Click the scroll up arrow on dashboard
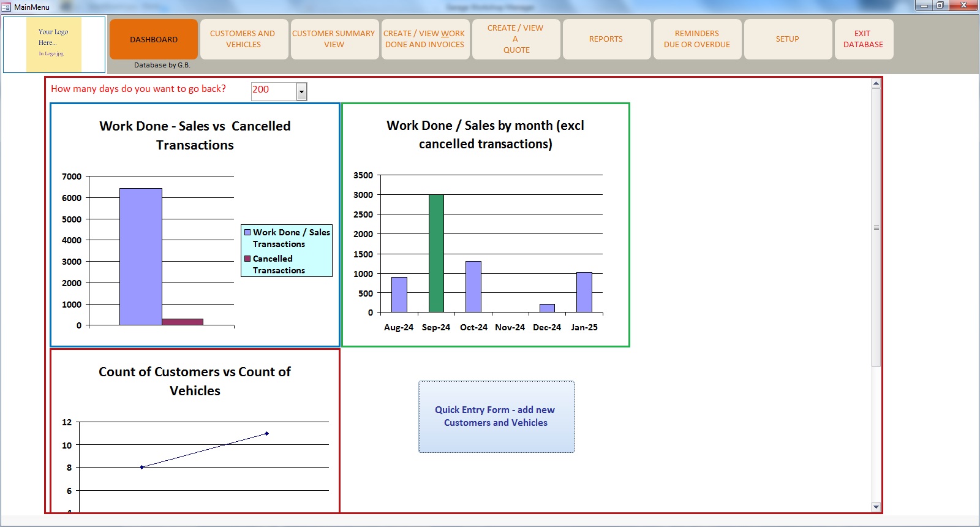 [x=876, y=84]
